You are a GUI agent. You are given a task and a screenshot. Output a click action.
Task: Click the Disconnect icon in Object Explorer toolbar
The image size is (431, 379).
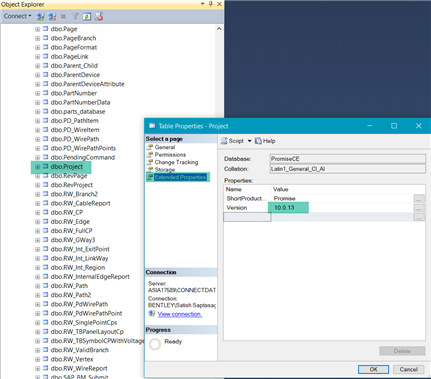point(52,16)
